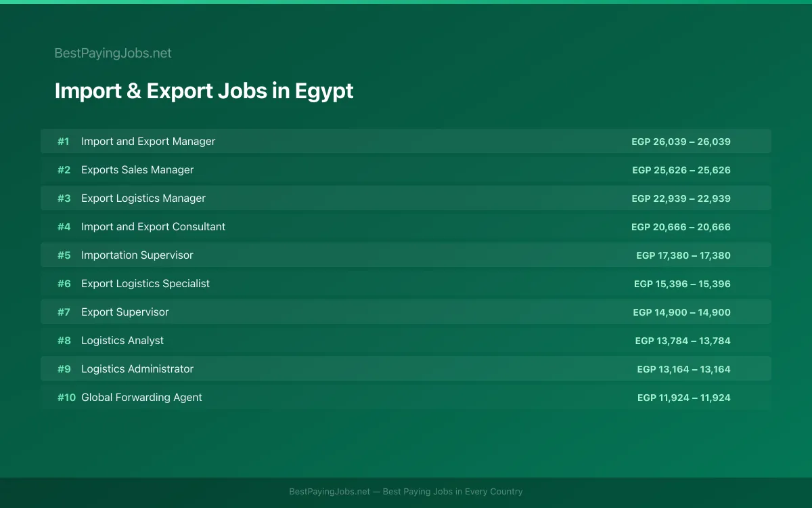The image size is (812, 508).
Task: Click the Export Supervisor job title
Action: [125, 312]
